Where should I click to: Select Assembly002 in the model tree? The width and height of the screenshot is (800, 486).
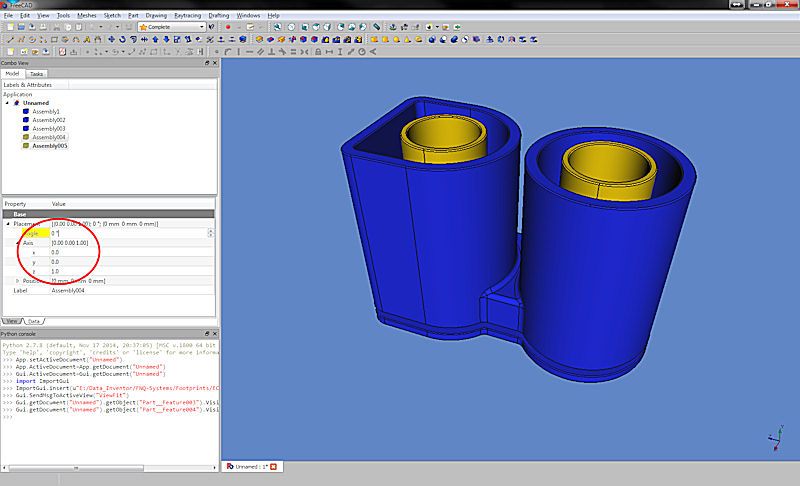point(48,120)
